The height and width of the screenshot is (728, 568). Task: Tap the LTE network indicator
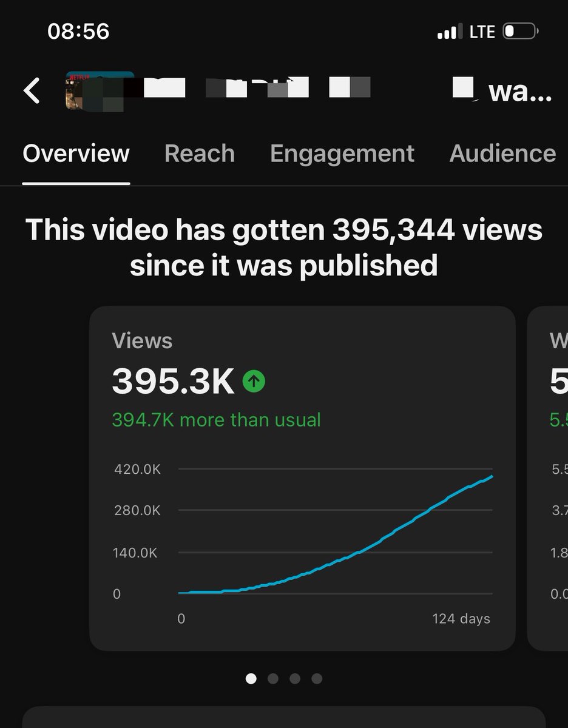(x=482, y=32)
